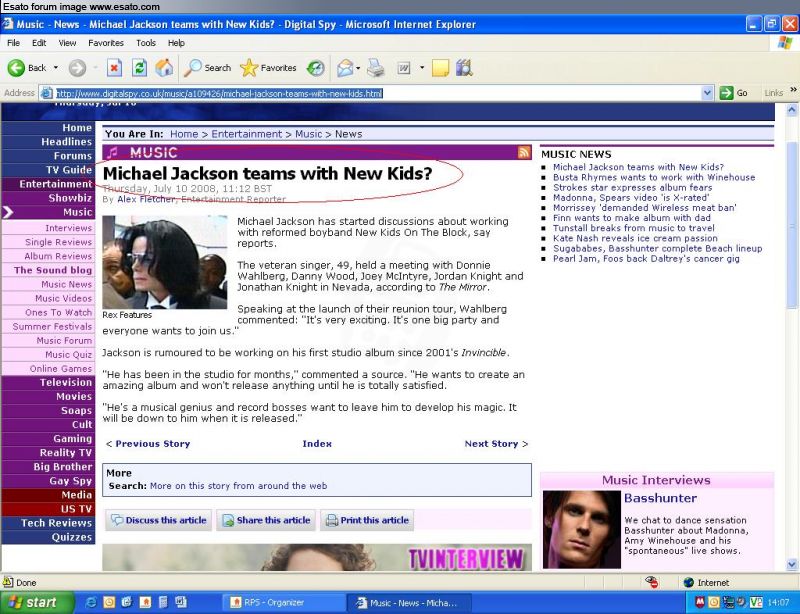The image size is (800, 614).
Task: Click Share this article button
Action: point(266,520)
